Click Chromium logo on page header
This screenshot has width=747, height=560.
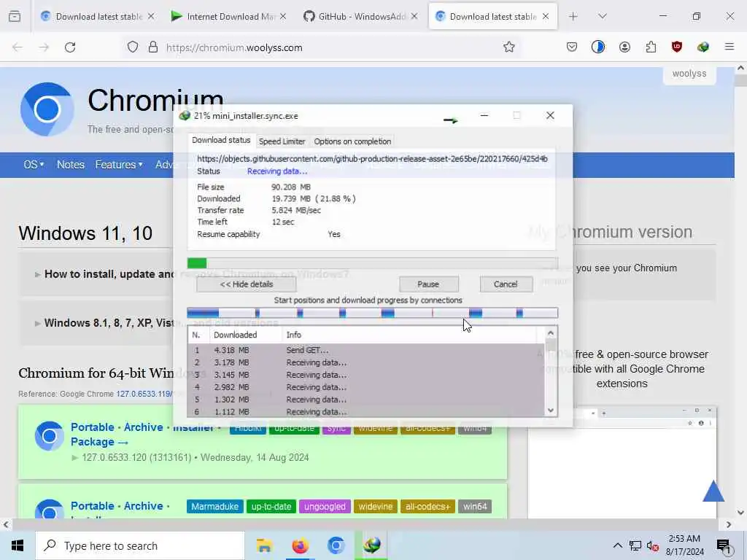[x=47, y=109]
